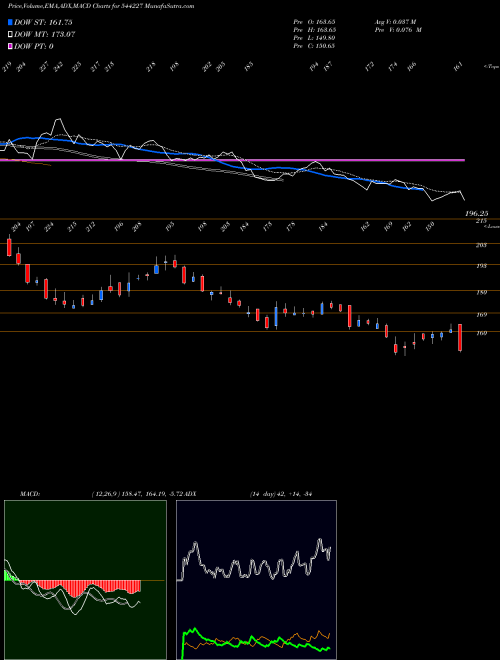This screenshot has height=660, width=500.
Task: Click the blue DOW ST legend swatch
Action: tap(10, 22)
